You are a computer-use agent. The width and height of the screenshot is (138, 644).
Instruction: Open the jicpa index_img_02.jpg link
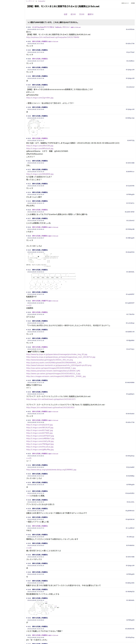57,354
